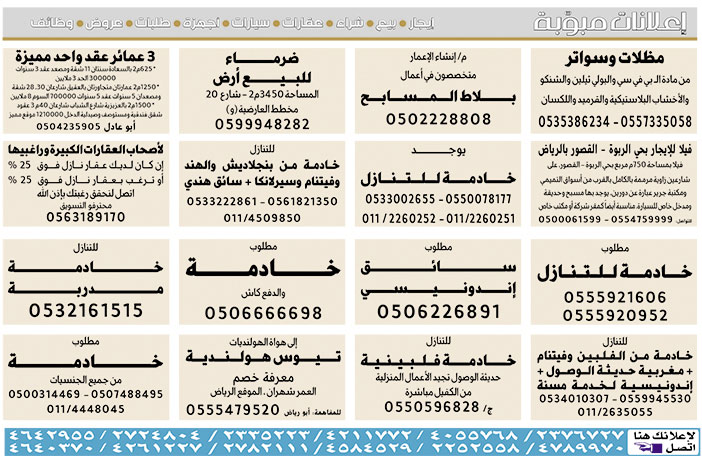Click footer number ٤٦٤٠٣٧٠
The width and height of the screenshot is (702, 456).
coord(52,447)
